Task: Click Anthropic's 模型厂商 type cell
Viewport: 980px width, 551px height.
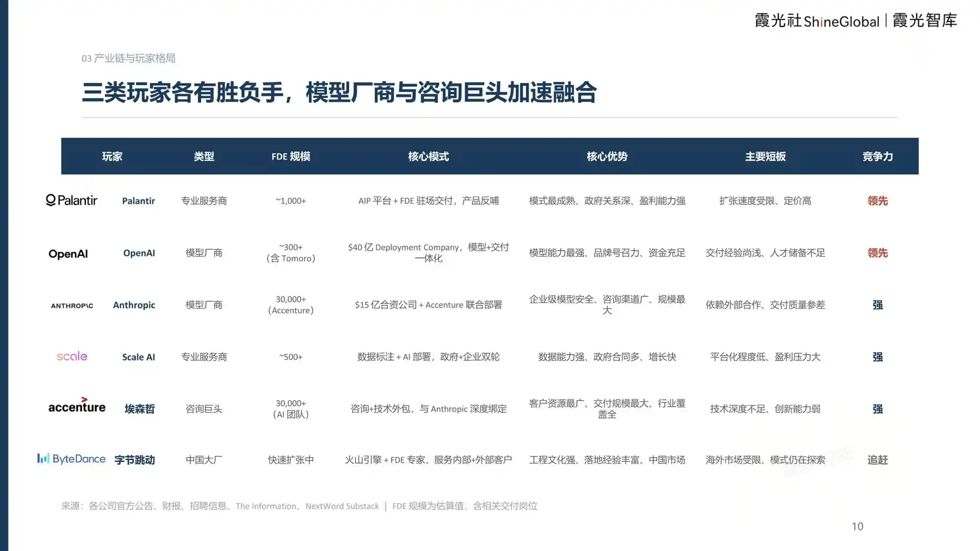Action: tap(204, 305)
